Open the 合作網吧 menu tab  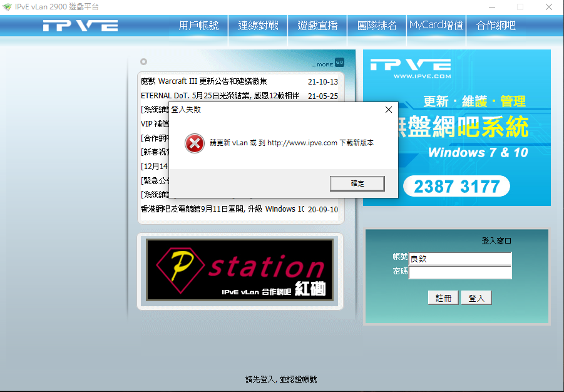point(496,26)
